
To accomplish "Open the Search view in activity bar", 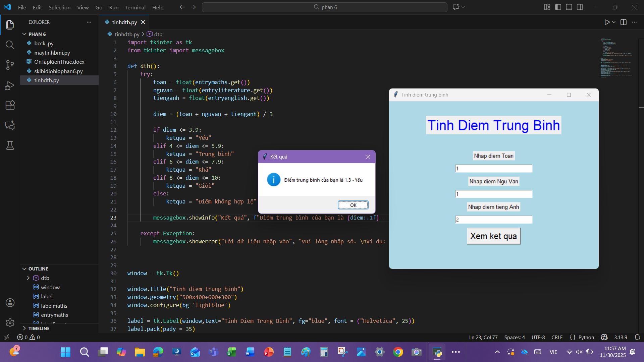I will pos(10,45).
